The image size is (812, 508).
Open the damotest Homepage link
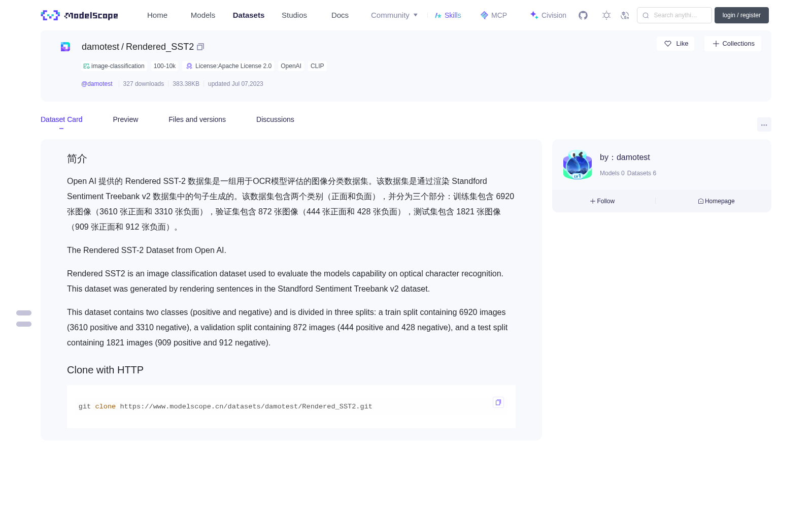(716, 201)
